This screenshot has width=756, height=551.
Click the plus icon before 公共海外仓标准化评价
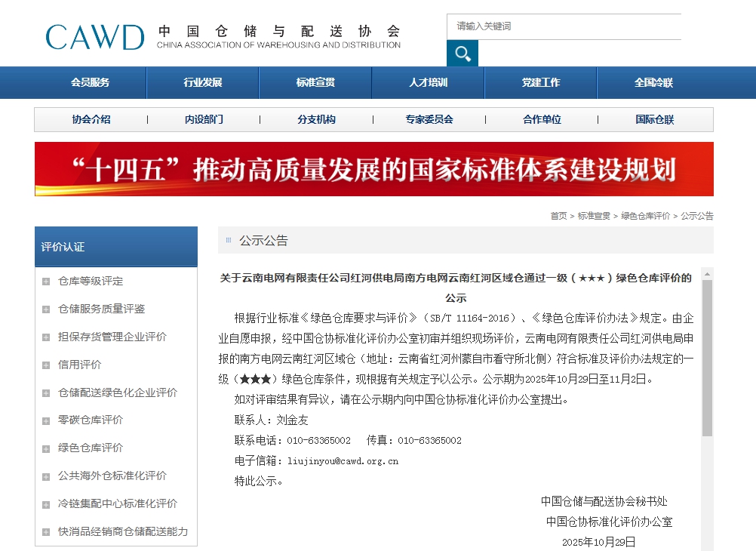47,476
